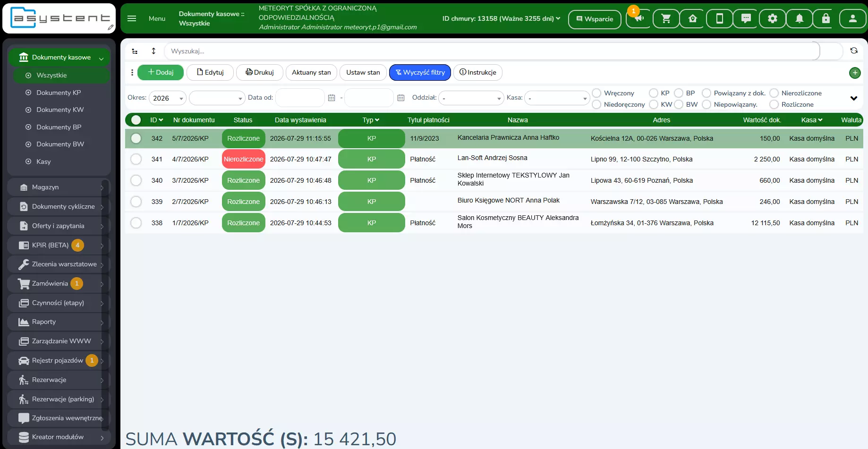868x449 pixels.
Task: Open Magazyn in the sidebar
Action: pyautogui.click(x=59, y=187)
